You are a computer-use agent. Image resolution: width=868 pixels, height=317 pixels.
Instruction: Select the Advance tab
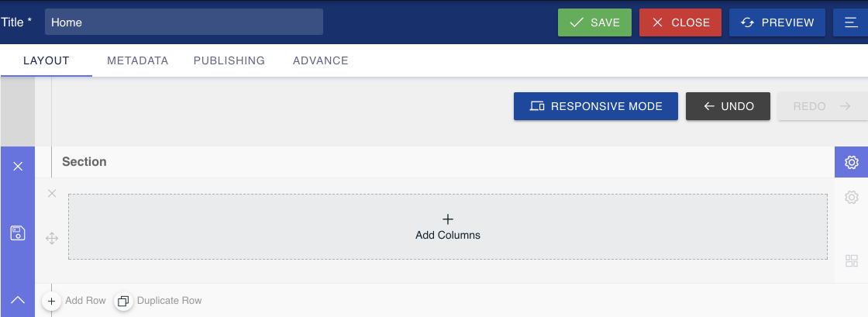click(x=321, y=61)
